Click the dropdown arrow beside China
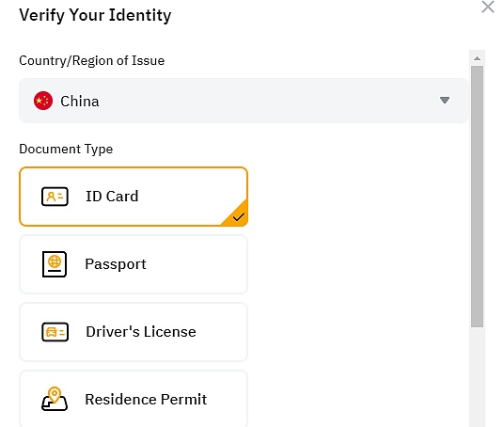The height and width of the screenshot is (427, 504). point(445,101)
